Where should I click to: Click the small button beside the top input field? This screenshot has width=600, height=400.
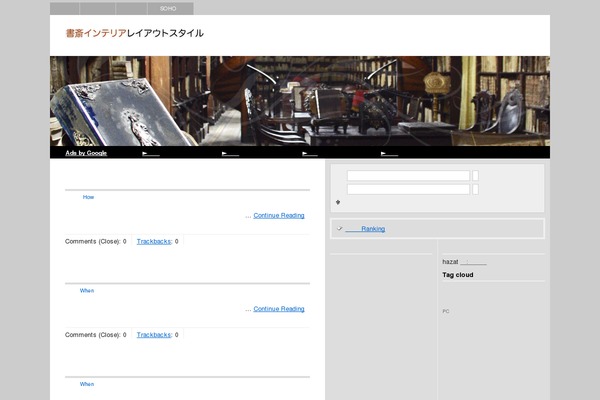[x=475, y=176]
